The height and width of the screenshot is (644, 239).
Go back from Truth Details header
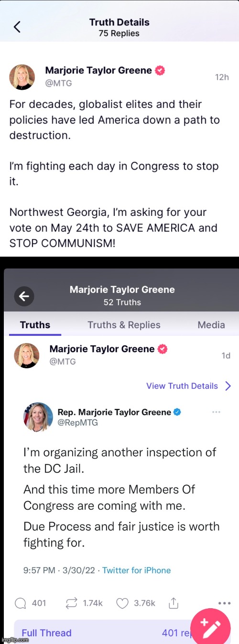pos(17,27)
